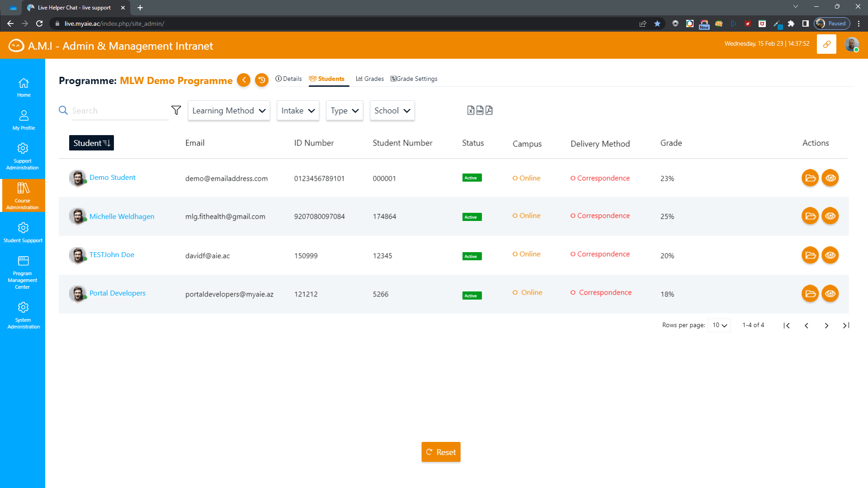
Task: Open My Profile in the sidebar
Action: click(24, 120)
